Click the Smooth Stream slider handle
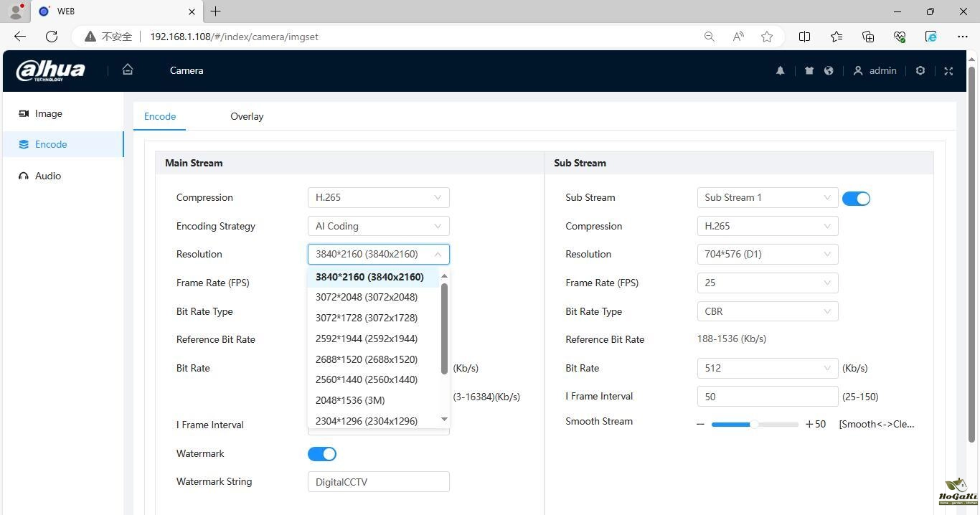980x515 pixels. [754, 425]
